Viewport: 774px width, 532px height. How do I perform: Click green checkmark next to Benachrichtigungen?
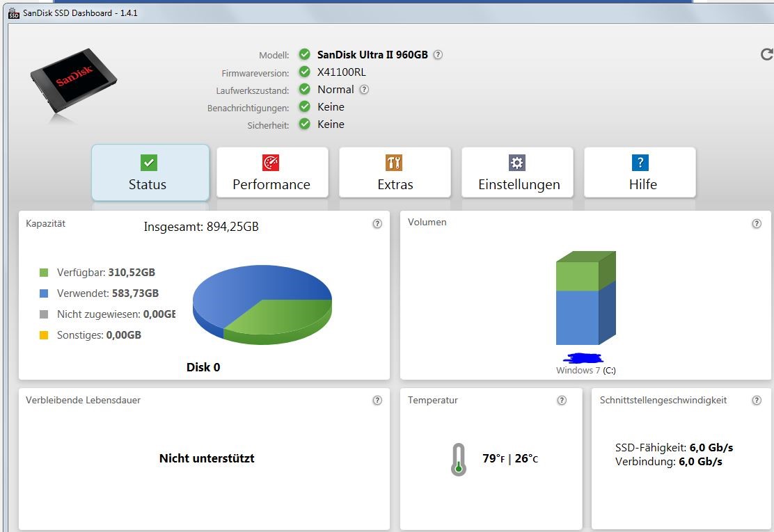point(305,106)
